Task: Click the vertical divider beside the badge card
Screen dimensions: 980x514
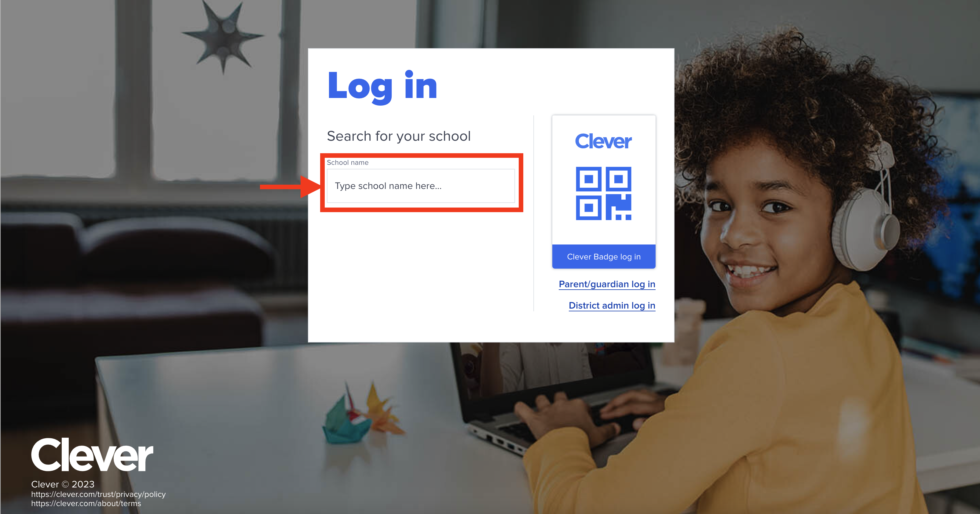Action: pyautogui.click(x=534, y=213)
